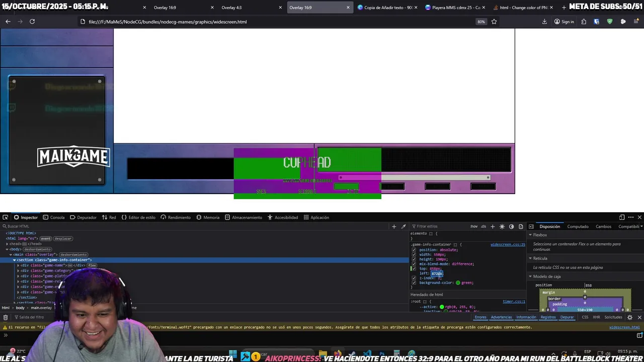The image size is (644, 362).
Task: Click the Bitwarden shield extension icon
Action: 597,22
